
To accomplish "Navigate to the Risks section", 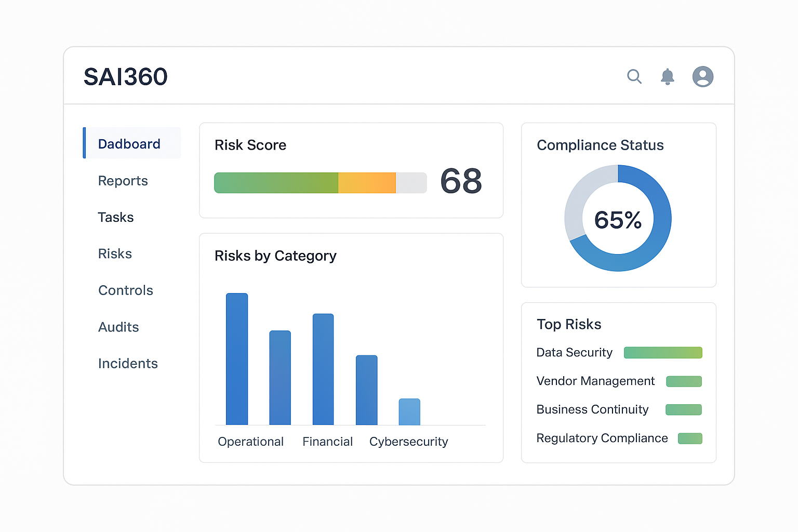I will 115,254.
